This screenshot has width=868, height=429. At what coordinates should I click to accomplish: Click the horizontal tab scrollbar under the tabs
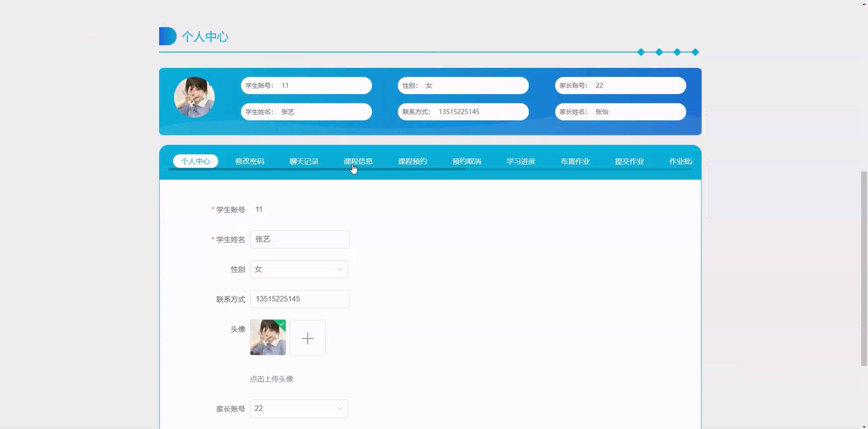click(x=317, y=169)
